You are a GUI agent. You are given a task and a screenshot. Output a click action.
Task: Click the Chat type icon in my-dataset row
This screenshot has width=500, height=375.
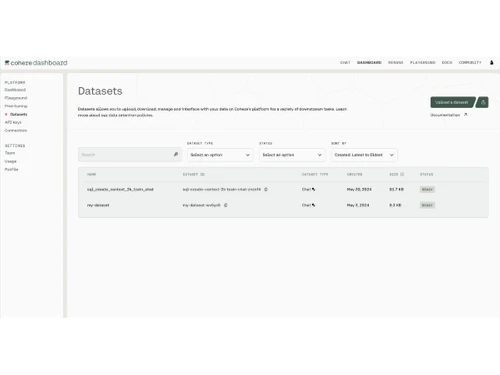pos(313,205)
